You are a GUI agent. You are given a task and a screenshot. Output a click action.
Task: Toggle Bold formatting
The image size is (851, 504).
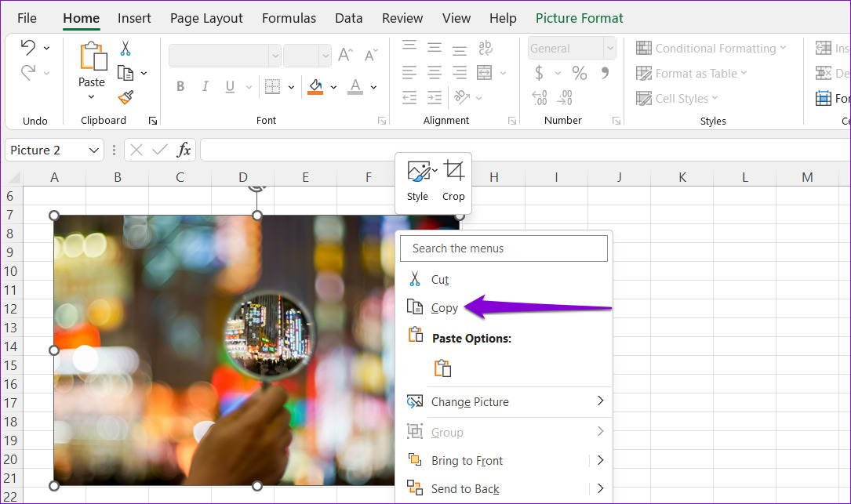tap(180, 87)
